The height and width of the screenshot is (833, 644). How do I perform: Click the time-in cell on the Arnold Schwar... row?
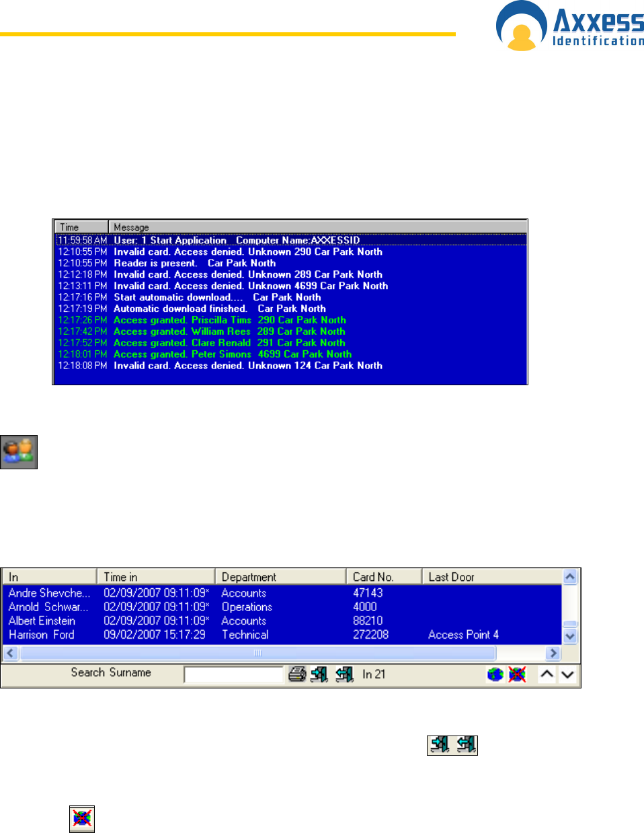(157, 607)
